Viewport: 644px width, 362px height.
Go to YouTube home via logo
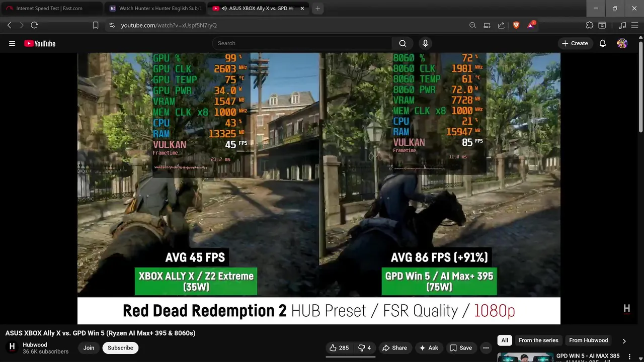[x=40, y=44]
